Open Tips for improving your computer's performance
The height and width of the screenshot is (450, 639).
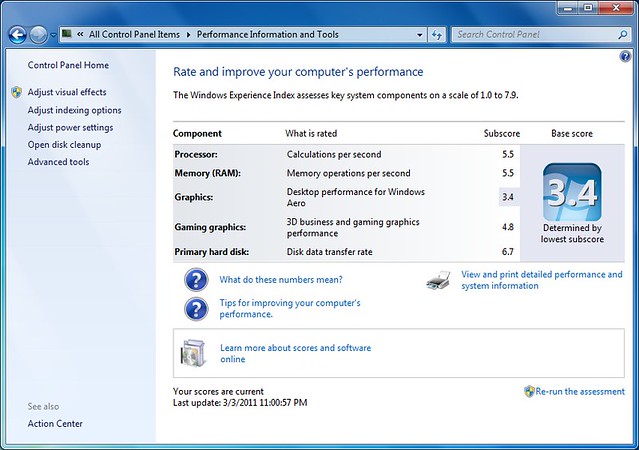click(290, 309)
